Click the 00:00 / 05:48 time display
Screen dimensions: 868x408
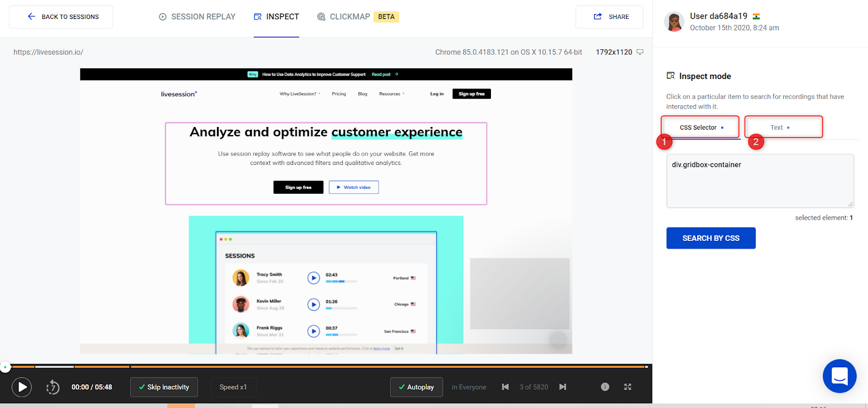pos(92,387)
